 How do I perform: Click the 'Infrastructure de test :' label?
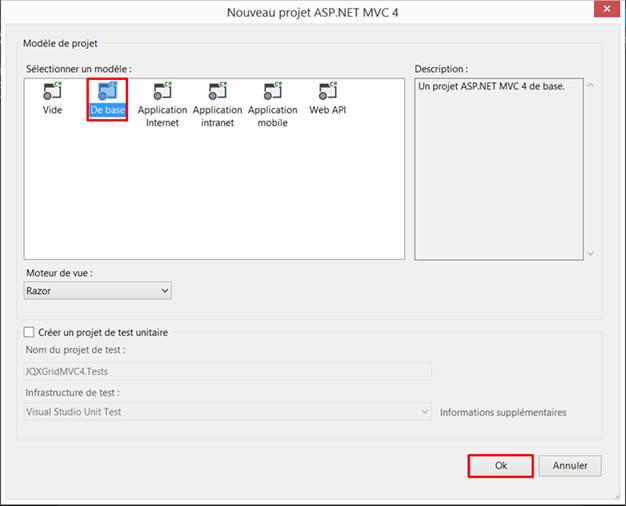(73, 393)
